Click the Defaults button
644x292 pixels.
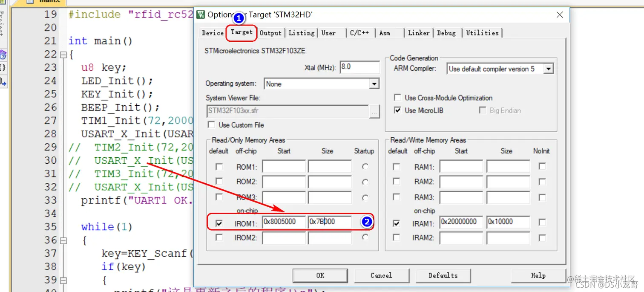[443, 275]
